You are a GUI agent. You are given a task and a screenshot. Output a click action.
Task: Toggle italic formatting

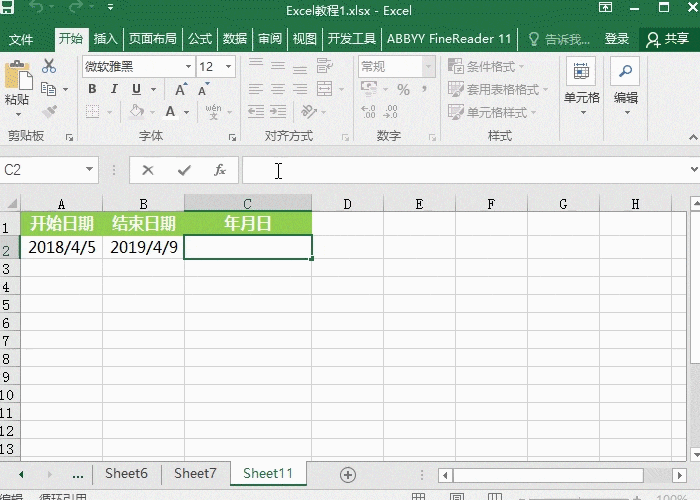[x=114, y=89]
